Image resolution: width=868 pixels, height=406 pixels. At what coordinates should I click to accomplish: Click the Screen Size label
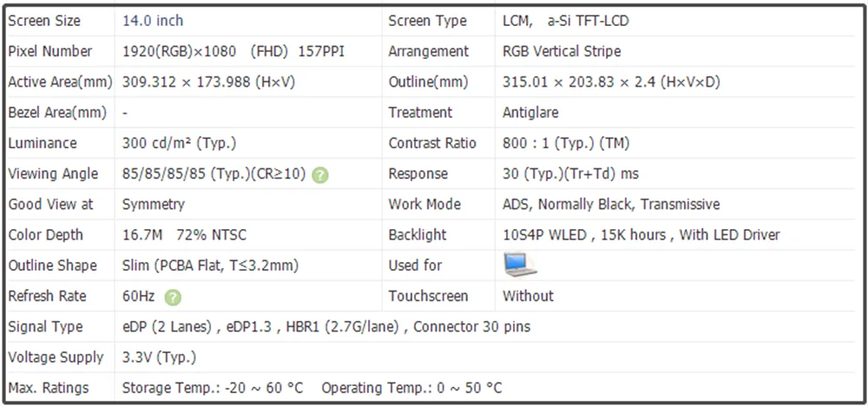pos(44,21)
